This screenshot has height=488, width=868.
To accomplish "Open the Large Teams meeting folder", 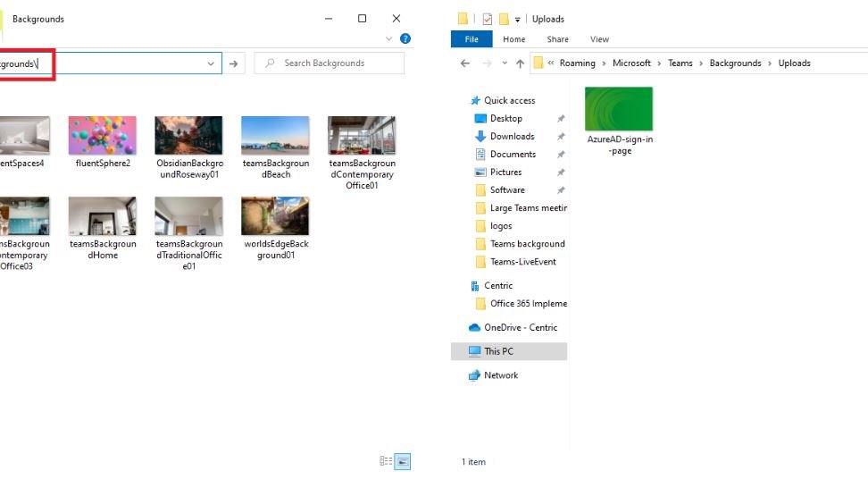I will tap(528, 207).
